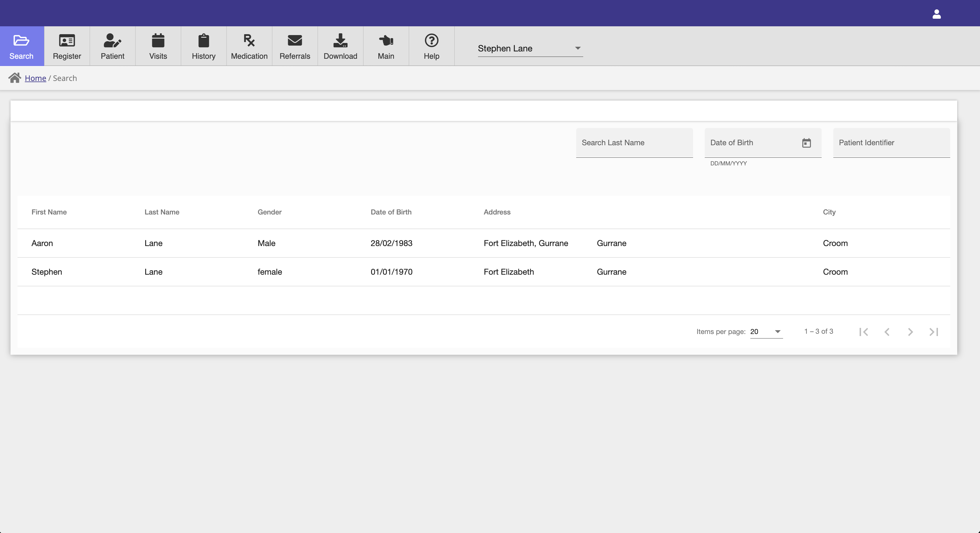Click the Last Name column header

(x=162, y=212)
